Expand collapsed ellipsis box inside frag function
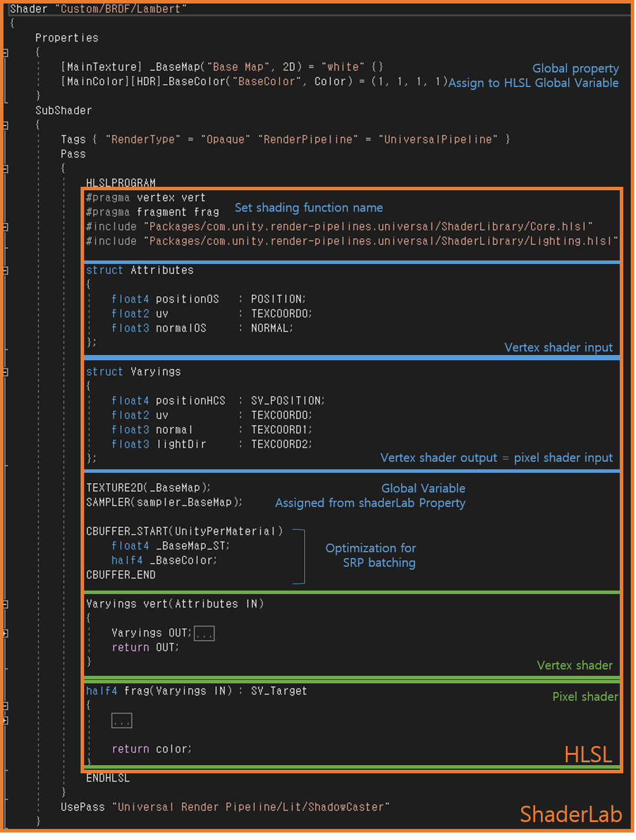This screenshot has width=636, height=840. pyautogui.click(x=122, y=720)
